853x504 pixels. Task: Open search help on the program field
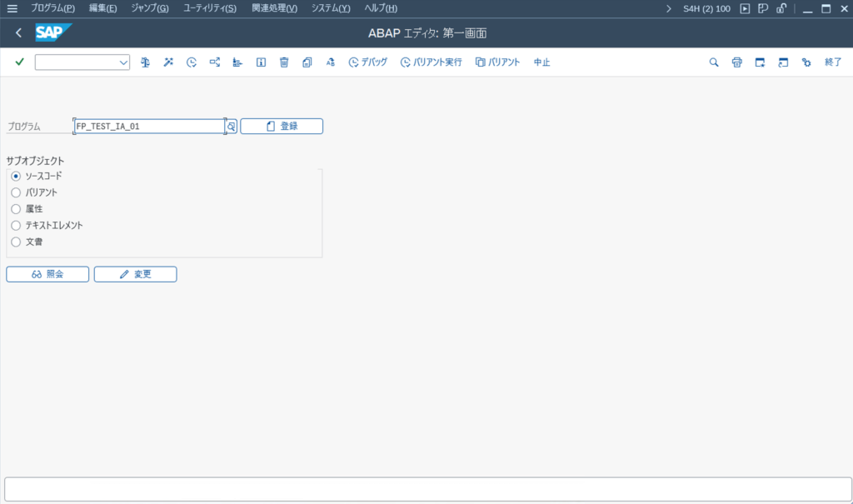[x=230, y=126]
